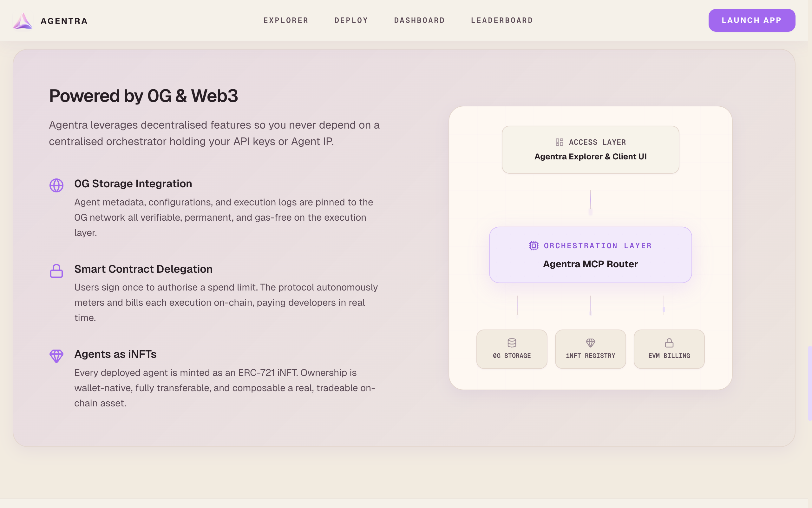Click the 'Agent metadata, configurations' description
The image size is (812, 508).
pos(224,217)
